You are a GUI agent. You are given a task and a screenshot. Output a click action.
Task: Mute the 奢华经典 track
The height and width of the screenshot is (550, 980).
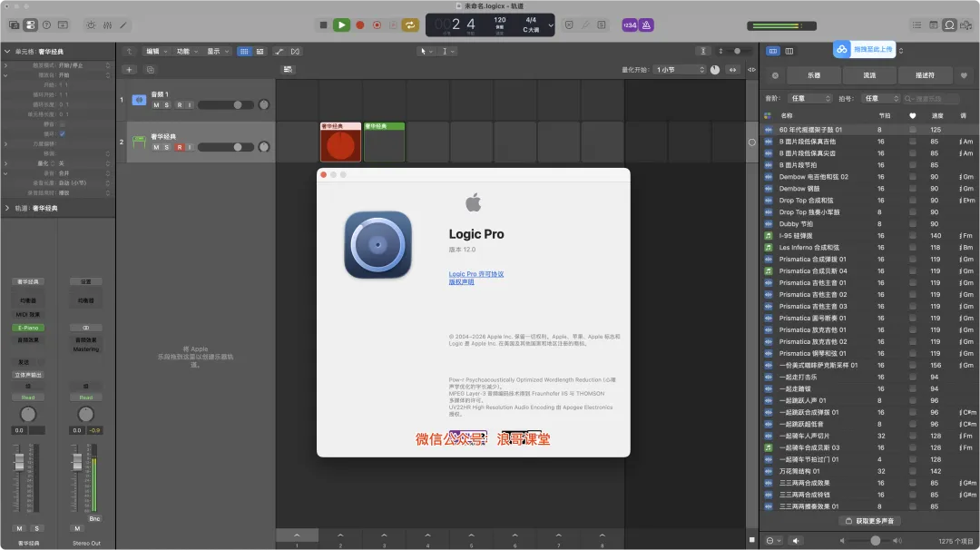[156, 147]
